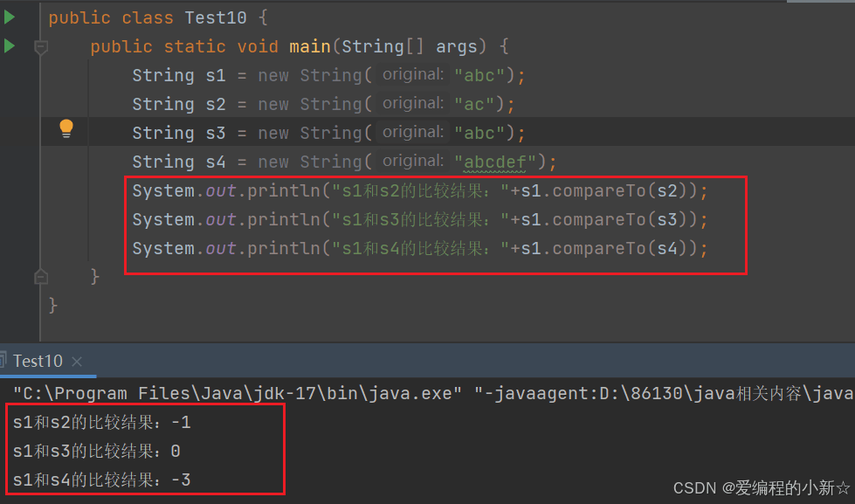Collapse fold marker at method closing brace
Screen dimensions: 855x504
[41, 277]
